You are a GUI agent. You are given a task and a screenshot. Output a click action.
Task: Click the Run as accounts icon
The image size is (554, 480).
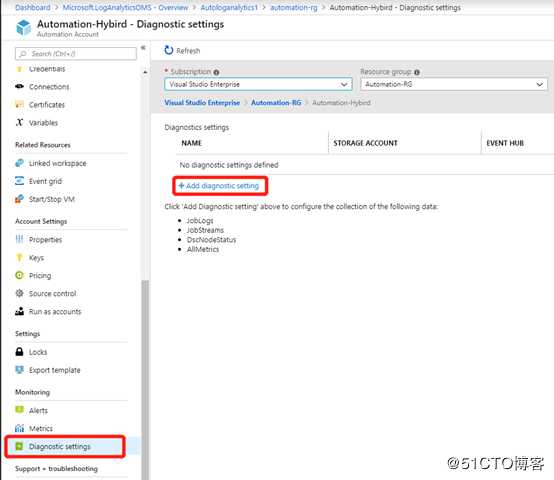[19, 311]
